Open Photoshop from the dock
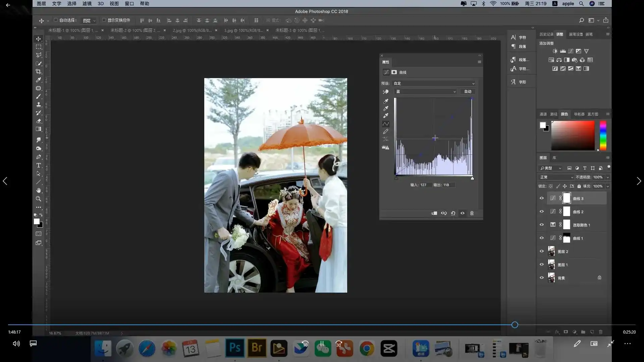Screen dimensions: 644x362 coord(234,348)
